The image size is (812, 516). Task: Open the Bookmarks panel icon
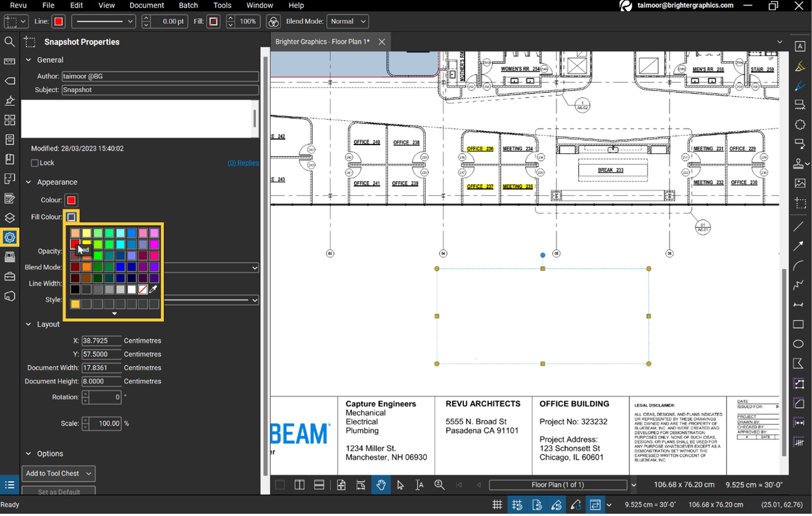[10, 159]
